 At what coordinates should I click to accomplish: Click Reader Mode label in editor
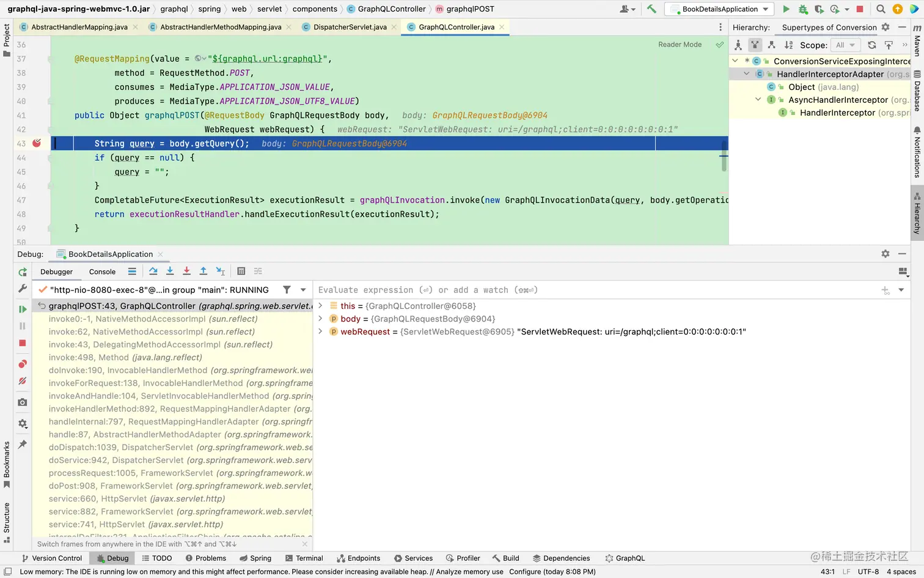click(680, 45)
